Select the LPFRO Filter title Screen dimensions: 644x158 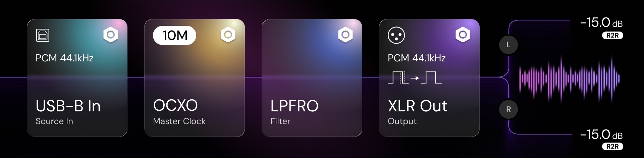[x=294, y=106]
